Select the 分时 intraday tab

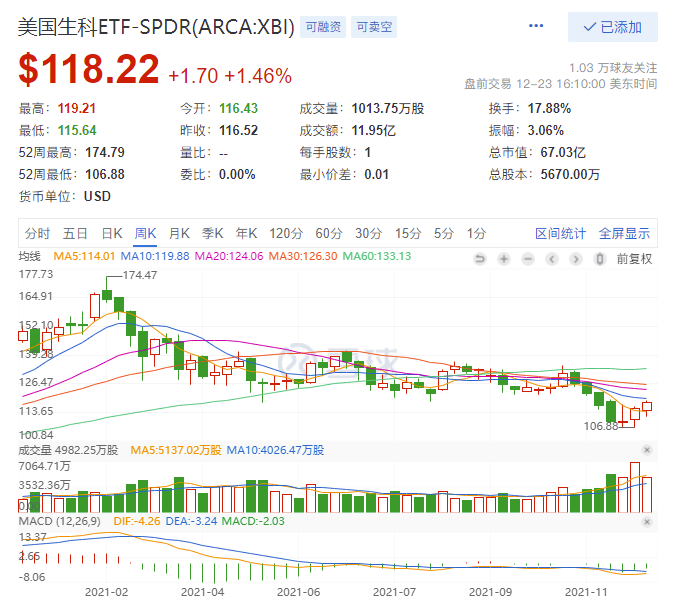tap(38, 234)
